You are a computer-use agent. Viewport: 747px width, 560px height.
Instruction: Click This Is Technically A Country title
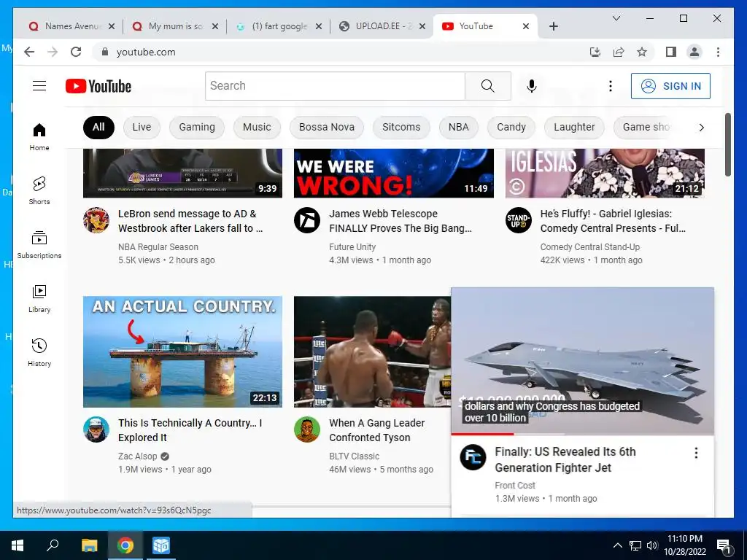tap(190, 430)
